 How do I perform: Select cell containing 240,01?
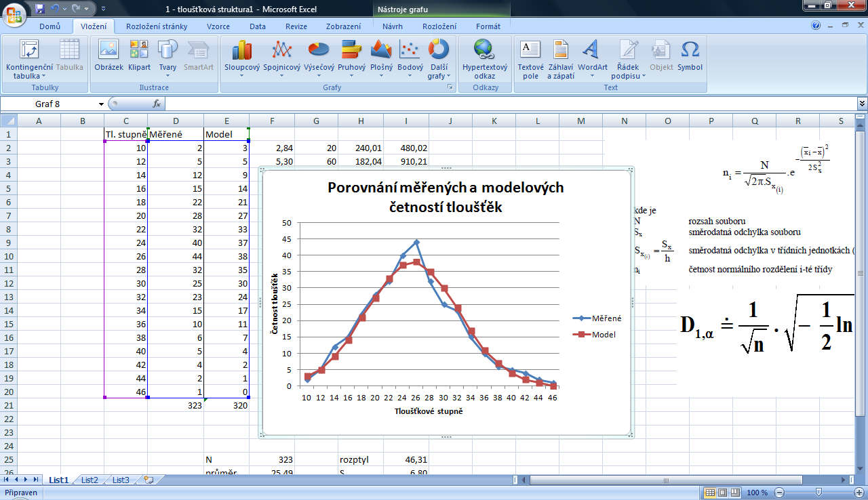(361, 148)
